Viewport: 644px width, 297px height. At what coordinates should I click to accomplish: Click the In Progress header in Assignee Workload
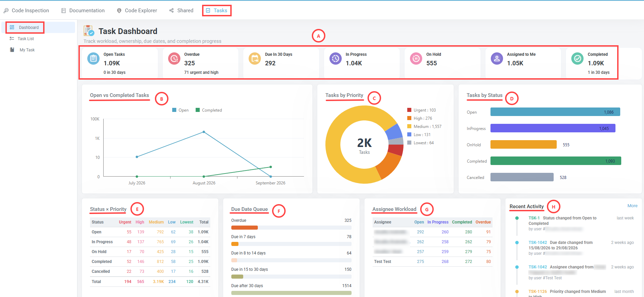pyautogui.click(x=438, y=222)
